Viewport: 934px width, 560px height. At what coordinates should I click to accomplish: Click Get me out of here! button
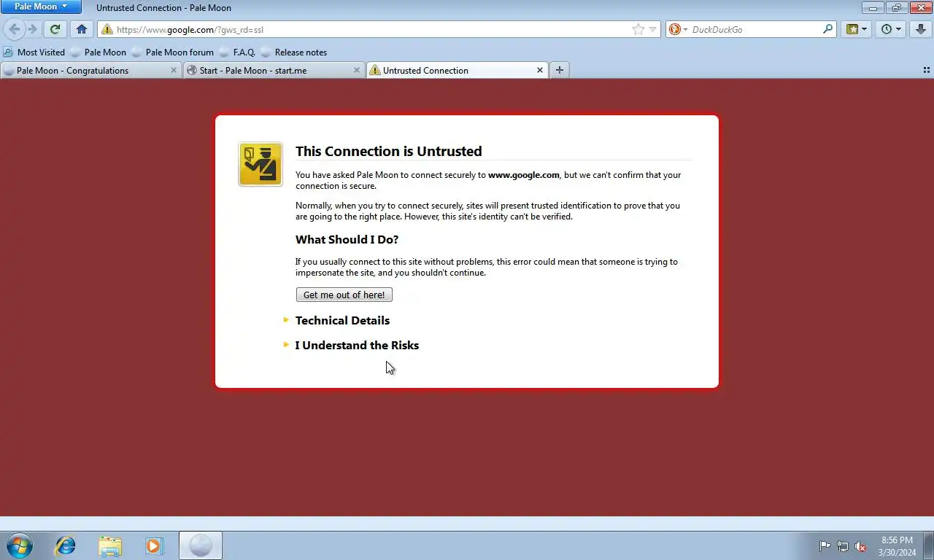click(344, 295)
